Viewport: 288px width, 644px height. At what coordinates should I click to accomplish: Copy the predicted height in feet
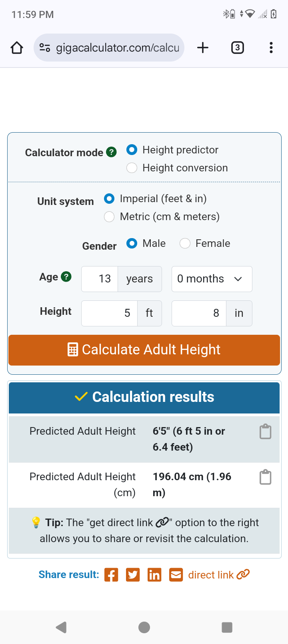tap(265, 432)
